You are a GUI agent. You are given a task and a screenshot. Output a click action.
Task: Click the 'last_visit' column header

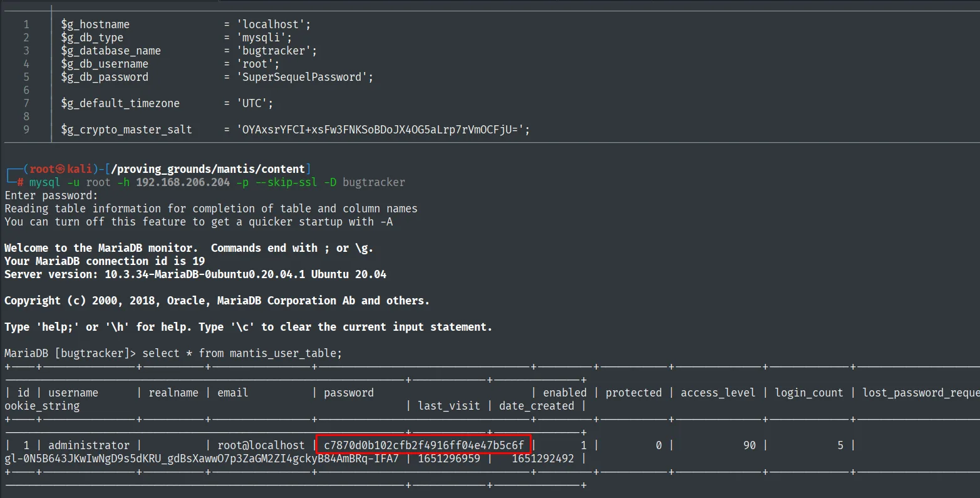click(x=449, y=406)
